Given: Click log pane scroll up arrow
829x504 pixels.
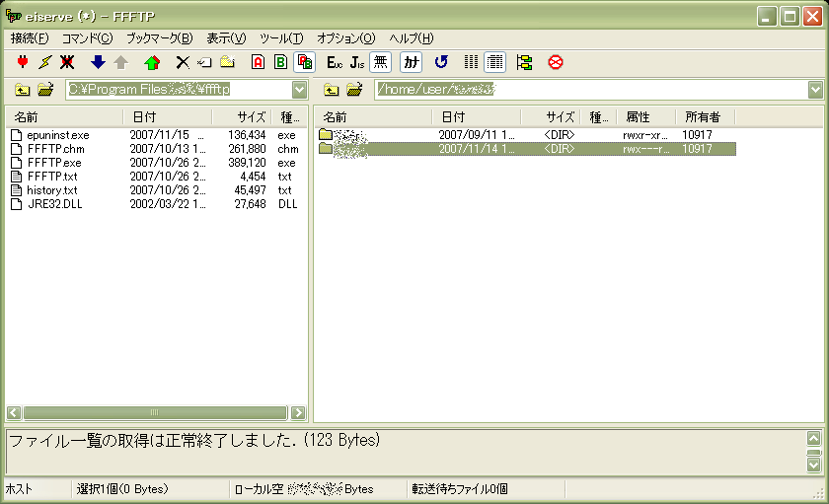Looking at the screenshot, I should pos(813,438).
